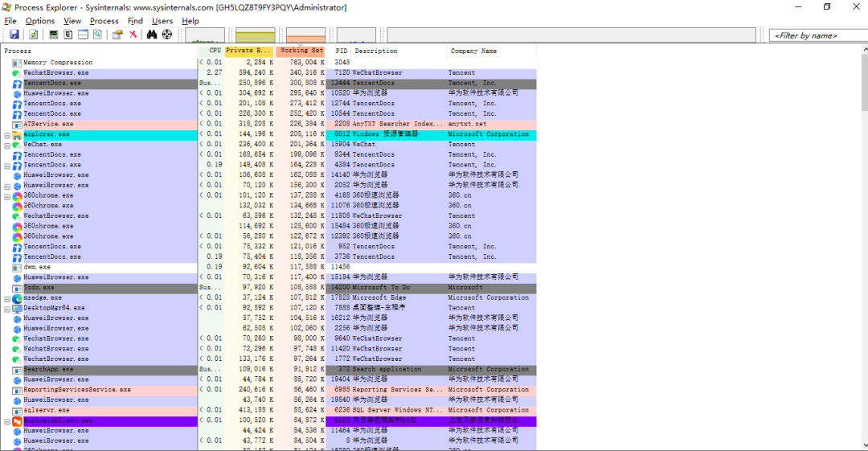Sort by Private Bytes column header
The image size is (868, 451).
pos(248,51)
